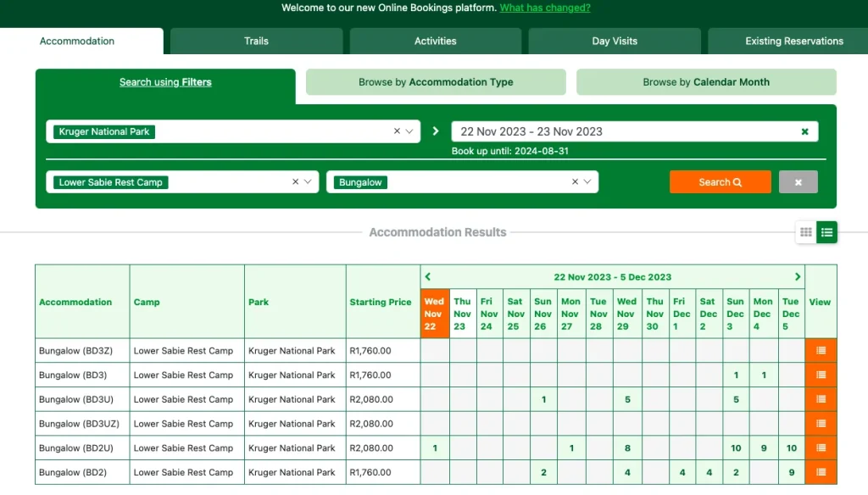The width and height of the screenshot is (868, 495).
Task: Select the Sun Nov 26 date column
Action: coord(543,314)
